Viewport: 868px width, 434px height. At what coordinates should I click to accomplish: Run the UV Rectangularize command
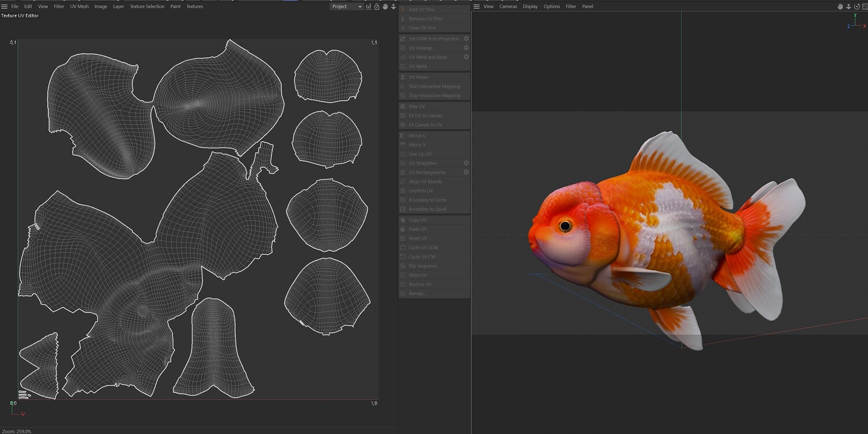pyautogui.click(x=431, y=172)
